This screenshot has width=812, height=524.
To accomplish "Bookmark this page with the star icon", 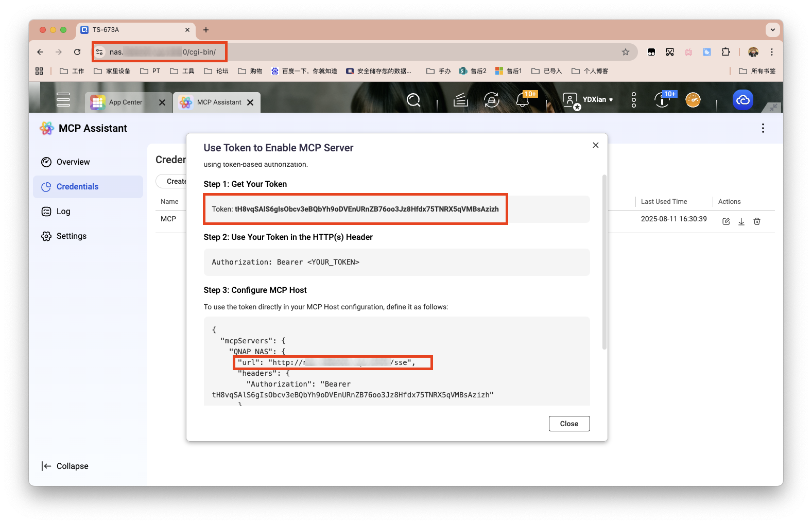I will (626, 52).
